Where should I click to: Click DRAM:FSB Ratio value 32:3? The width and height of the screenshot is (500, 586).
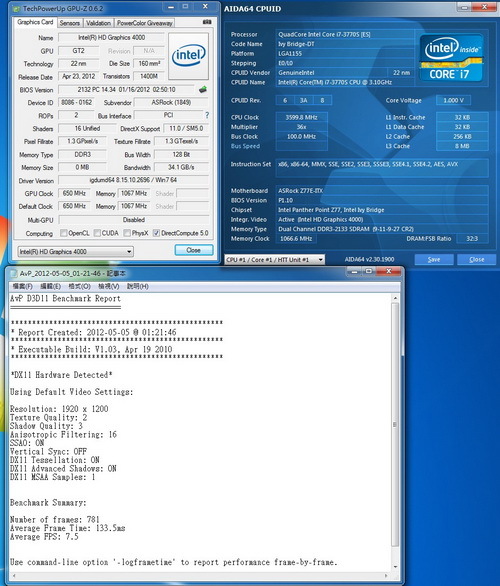[x=472, y=238]
